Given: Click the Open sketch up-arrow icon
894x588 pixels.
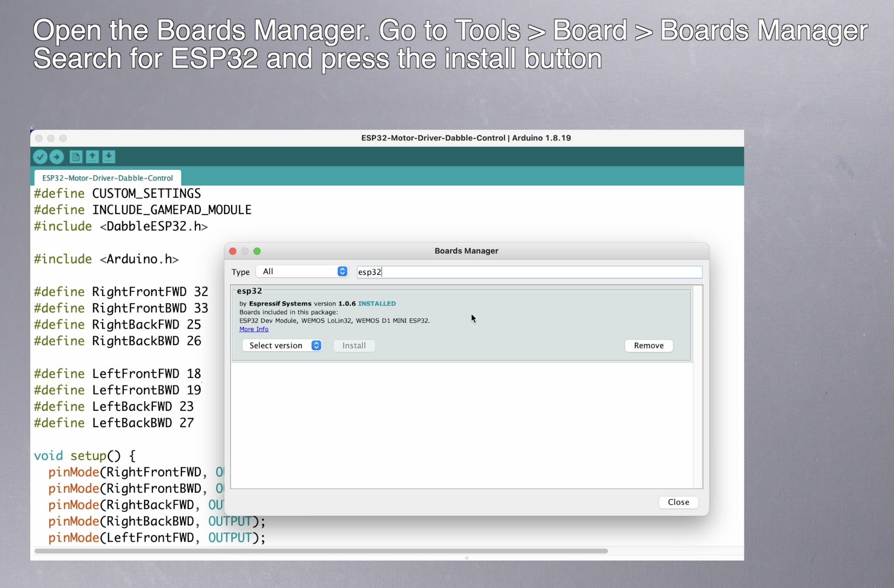Looking at the screenshot, I should 92,157.
